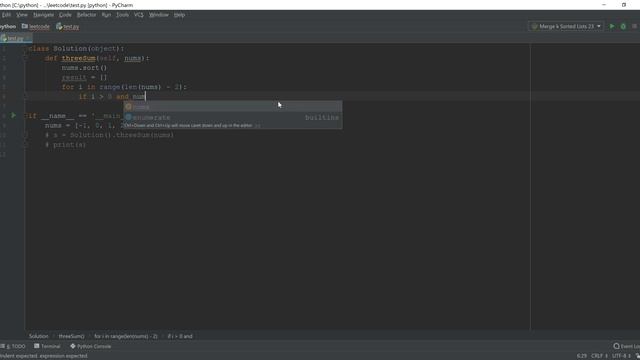This screenshot has width=640, height=360.
Task: Open the Code menu
Action: tap(65, 15)
